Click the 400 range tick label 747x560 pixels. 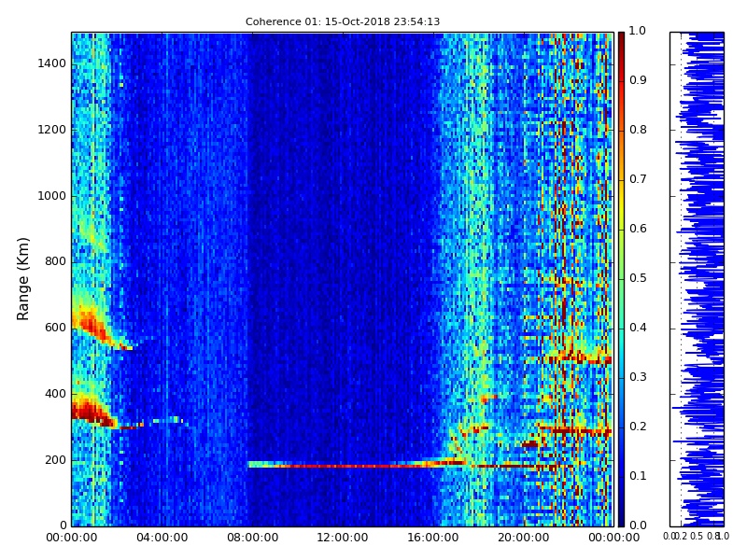pyautogui.click(x=55, y=394)
